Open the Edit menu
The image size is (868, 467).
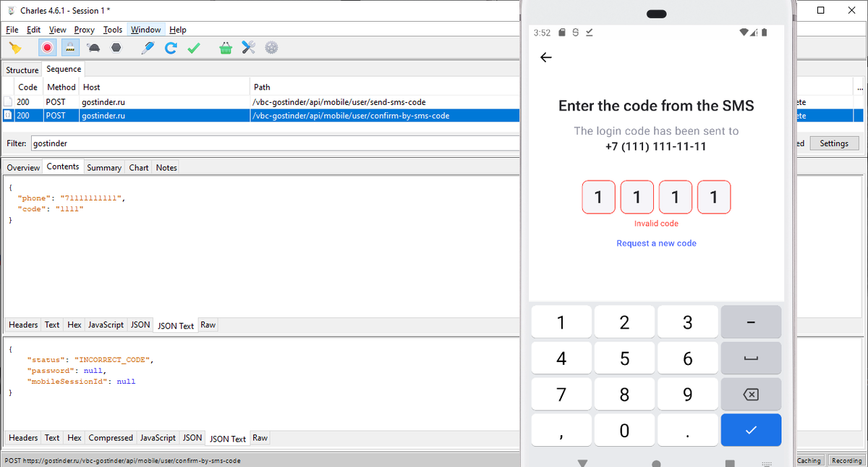(34, 30)
